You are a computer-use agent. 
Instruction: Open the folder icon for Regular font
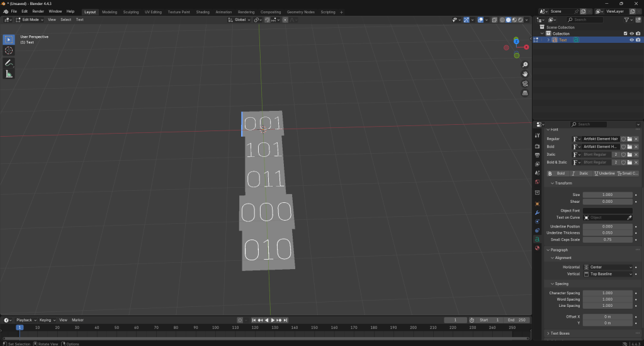630,139
